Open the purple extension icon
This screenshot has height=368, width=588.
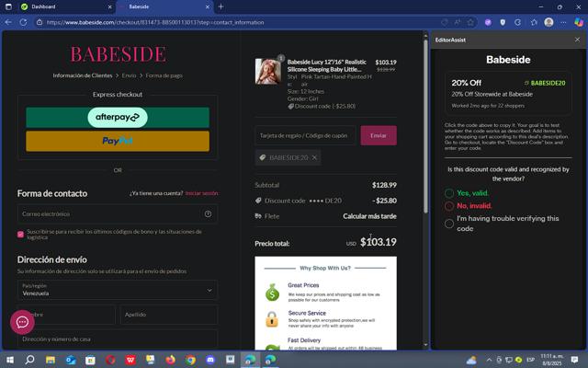488,22
